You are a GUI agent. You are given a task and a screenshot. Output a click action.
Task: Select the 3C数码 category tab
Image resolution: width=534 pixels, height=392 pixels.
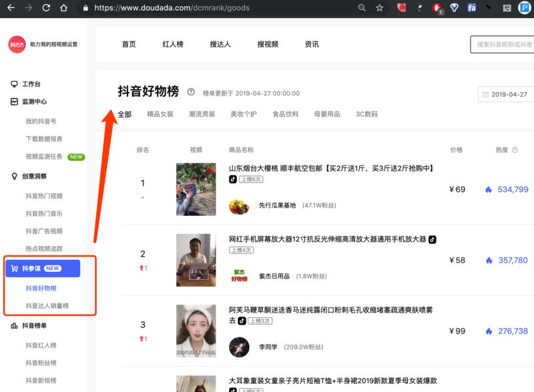366,115
